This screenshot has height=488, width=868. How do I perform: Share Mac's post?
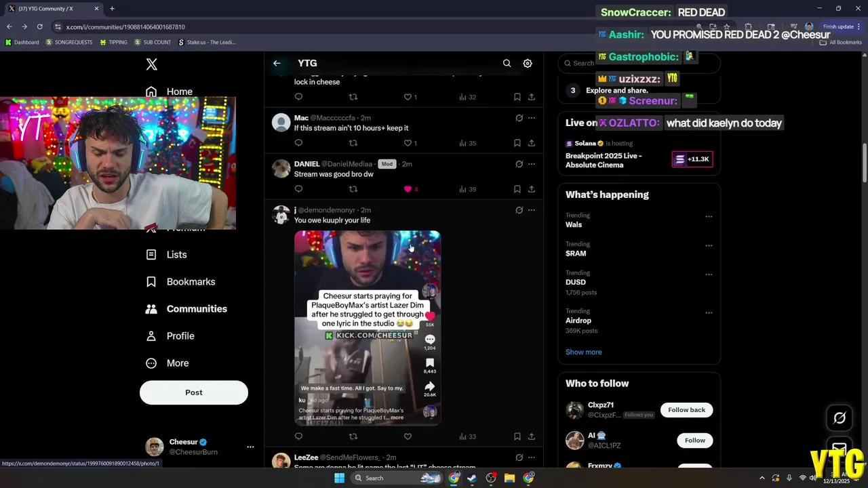[531, 143]
